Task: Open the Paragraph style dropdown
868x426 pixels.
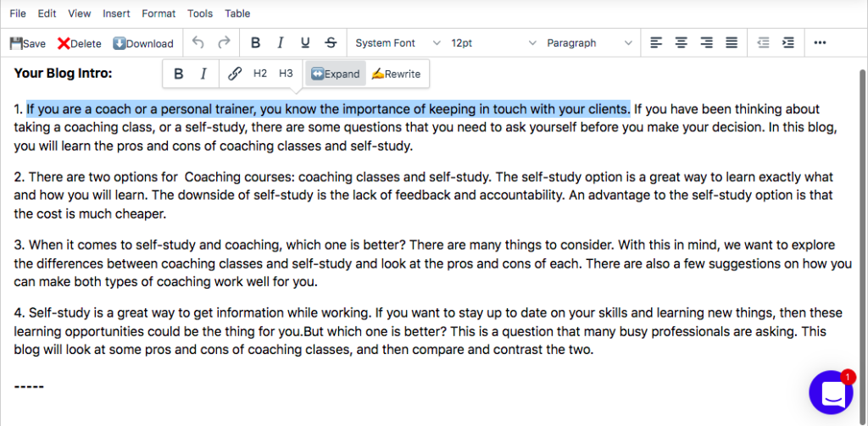Action: point(589,42)
